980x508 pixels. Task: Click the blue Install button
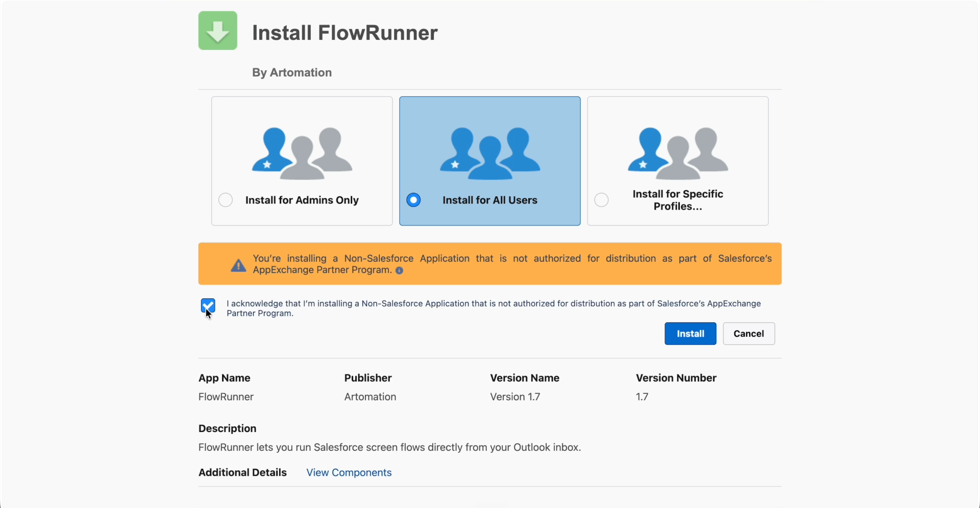pos(690,334)
